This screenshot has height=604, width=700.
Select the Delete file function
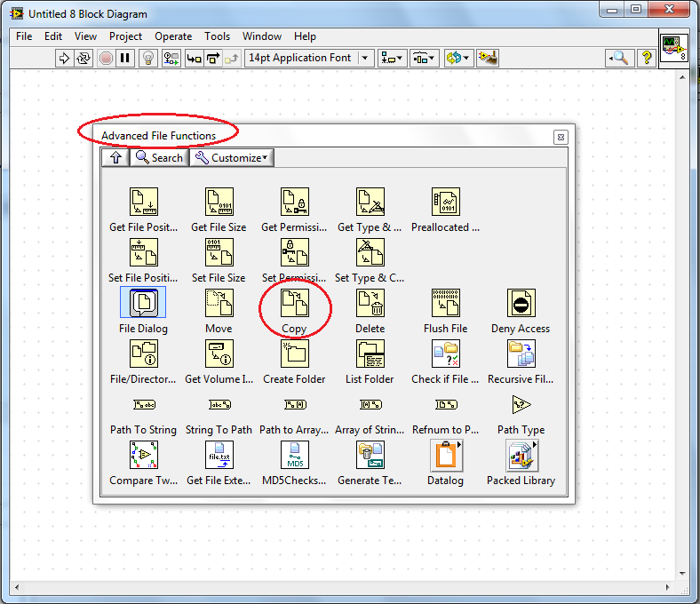pyautogui.click(x=370, y=303)
